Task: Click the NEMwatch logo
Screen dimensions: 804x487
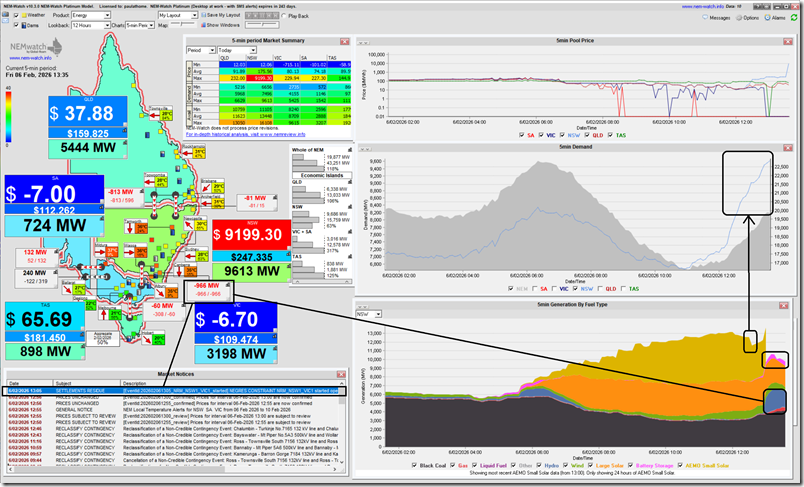Action: click(x=36, y=49)
